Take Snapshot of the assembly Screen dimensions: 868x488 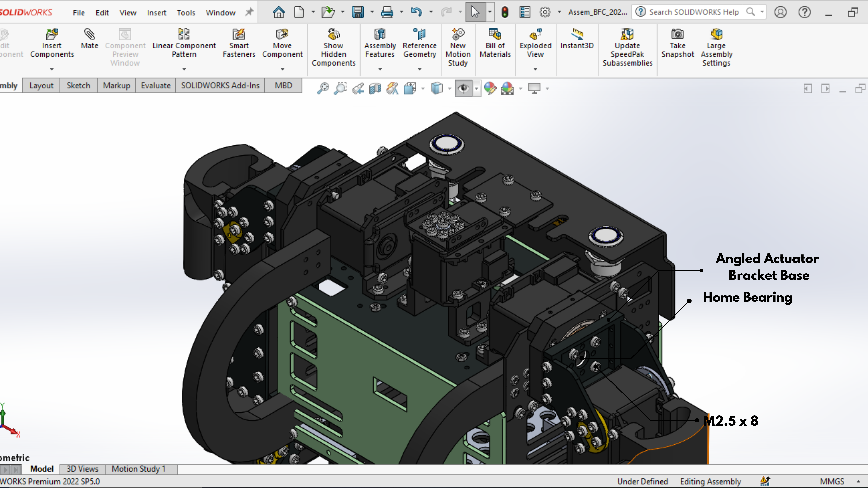click(678, 43)
